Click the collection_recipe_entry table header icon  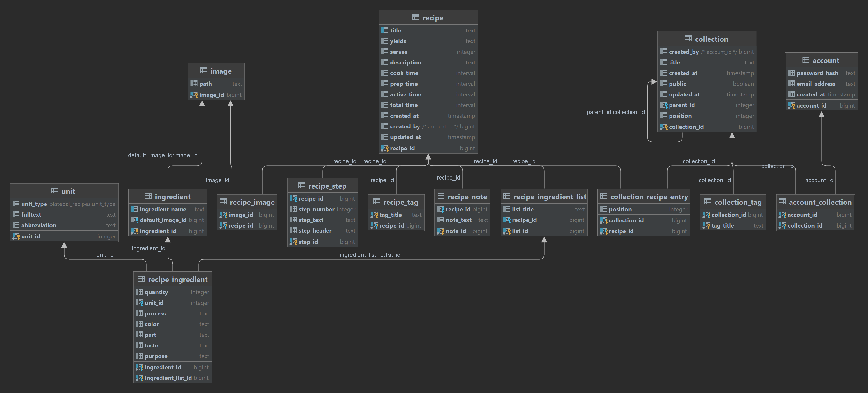tap(603, 196)
